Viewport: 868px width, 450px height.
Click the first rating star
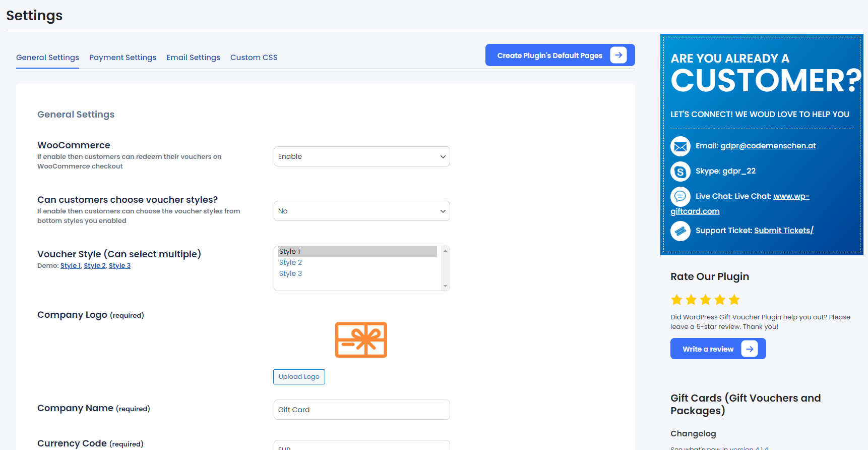point(676,300)
